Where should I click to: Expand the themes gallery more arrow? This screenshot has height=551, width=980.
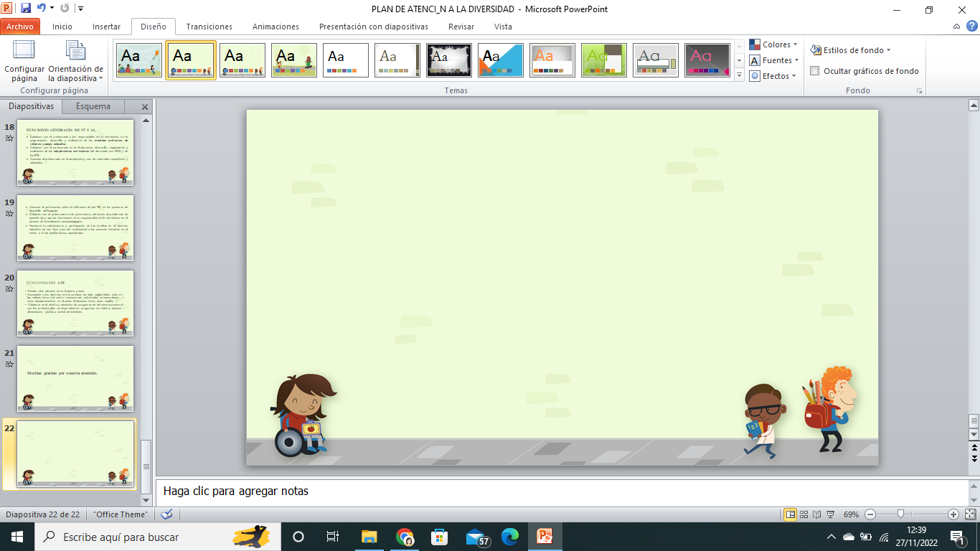coord(739,75)
